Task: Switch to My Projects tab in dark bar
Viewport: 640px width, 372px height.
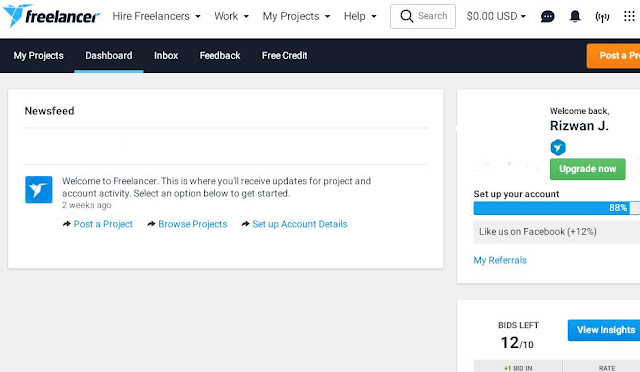Action: [38, 56]
